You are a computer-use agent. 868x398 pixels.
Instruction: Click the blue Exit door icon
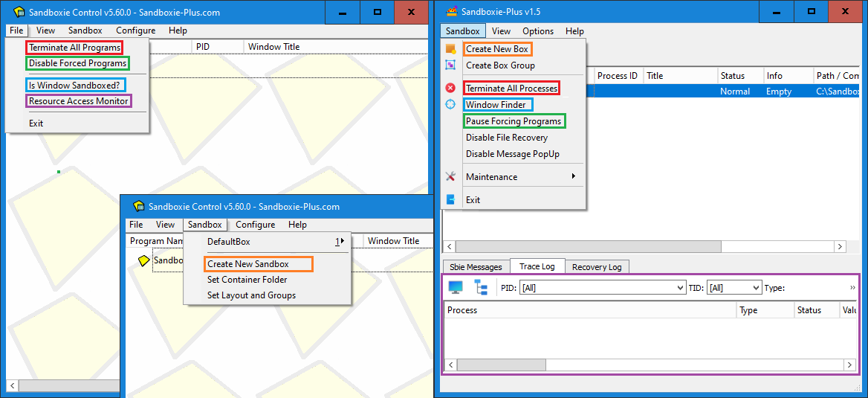(450, 199)
